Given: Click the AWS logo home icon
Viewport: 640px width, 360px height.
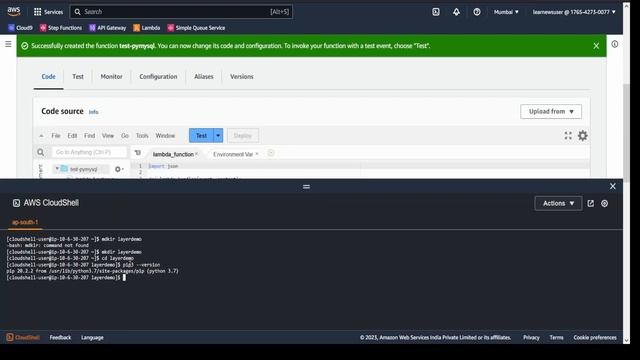Looking at the screenshot, I should click(14, 11).
